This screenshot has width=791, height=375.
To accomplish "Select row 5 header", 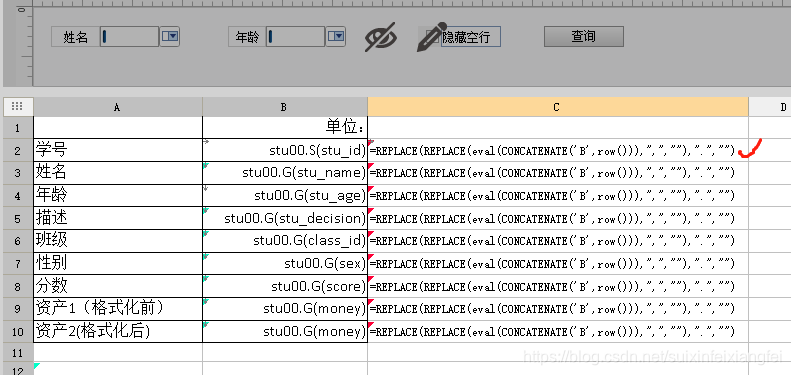I will pyautogui.click(x=17, y=219).
